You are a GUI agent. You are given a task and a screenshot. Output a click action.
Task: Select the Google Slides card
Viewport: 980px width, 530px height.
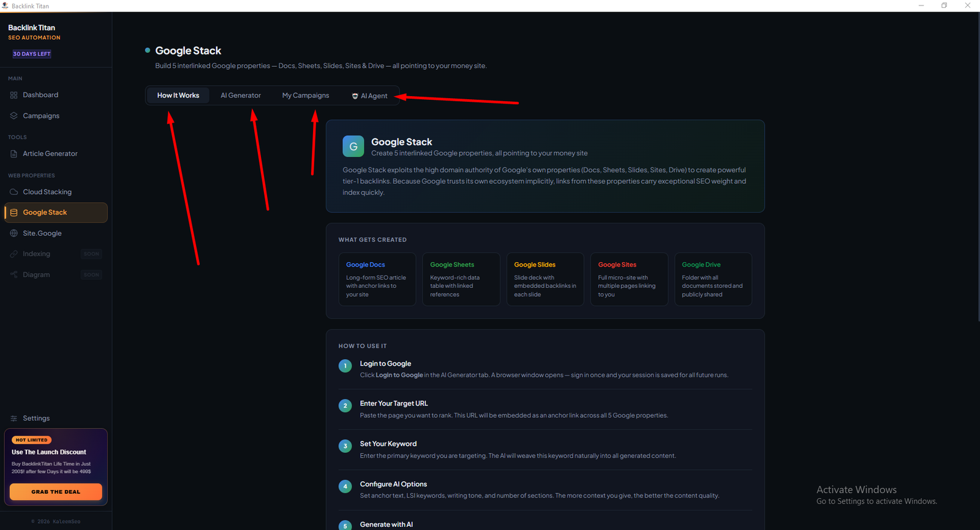(x=545, y=279)
